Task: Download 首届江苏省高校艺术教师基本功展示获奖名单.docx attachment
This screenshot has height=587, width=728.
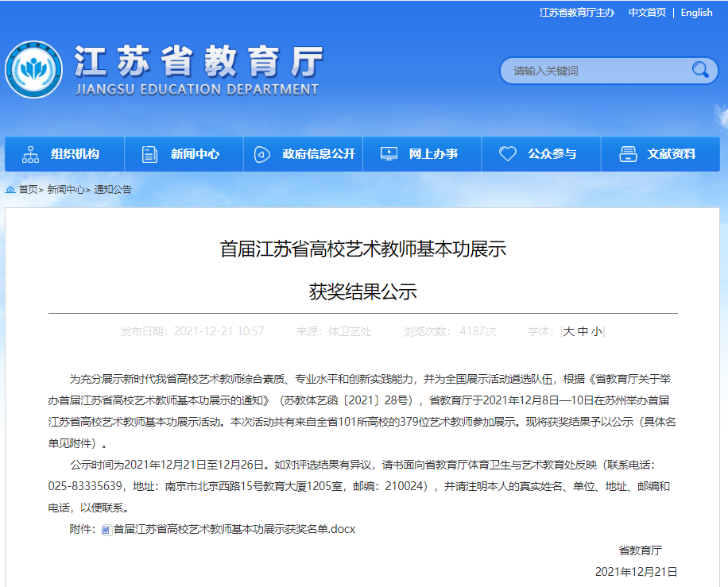Action: coord(234,529)
